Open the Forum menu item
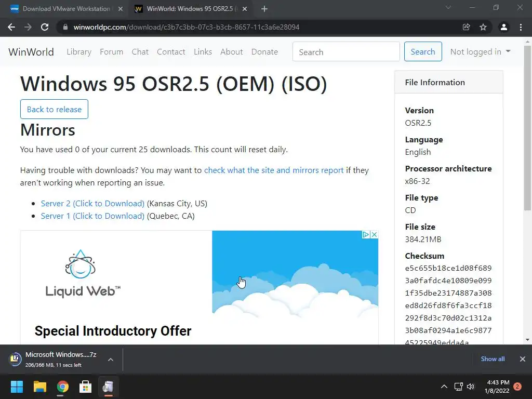Viewport: 532px width, 399px height. 111,52
